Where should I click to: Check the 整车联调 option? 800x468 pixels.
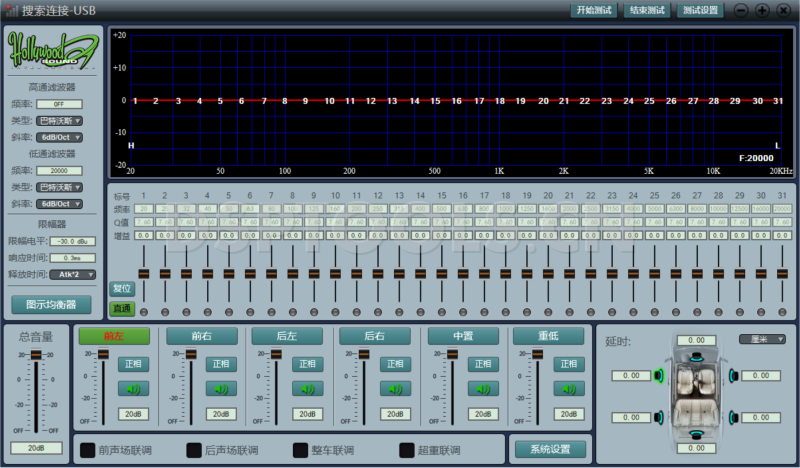click(x=301, y=450)
